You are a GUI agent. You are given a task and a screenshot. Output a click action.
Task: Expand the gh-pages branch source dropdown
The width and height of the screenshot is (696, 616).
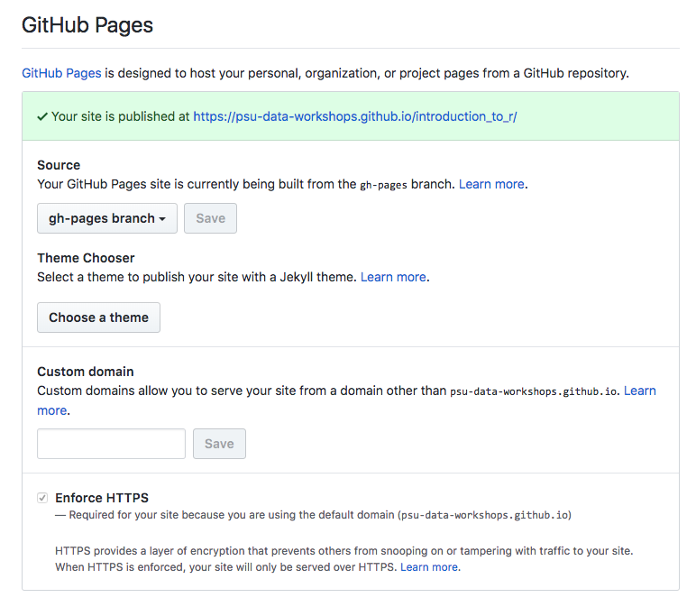(x=107, y=218)
